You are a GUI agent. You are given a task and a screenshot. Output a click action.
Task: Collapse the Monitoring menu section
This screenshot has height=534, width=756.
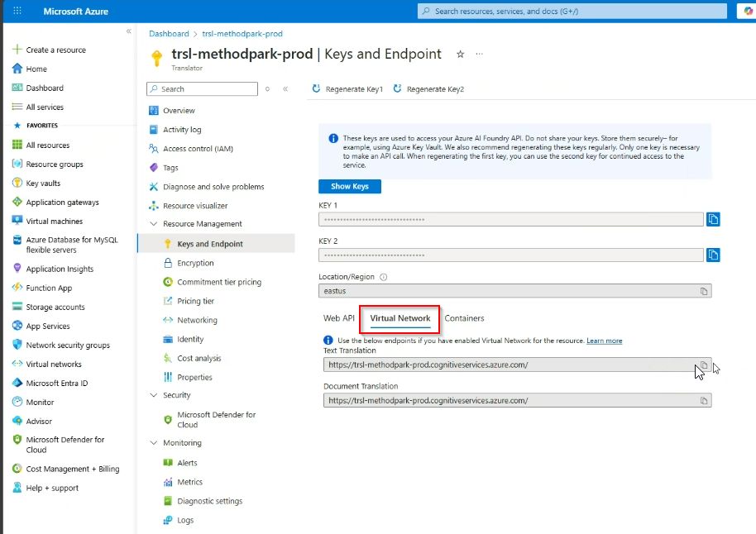pos(154,443)
